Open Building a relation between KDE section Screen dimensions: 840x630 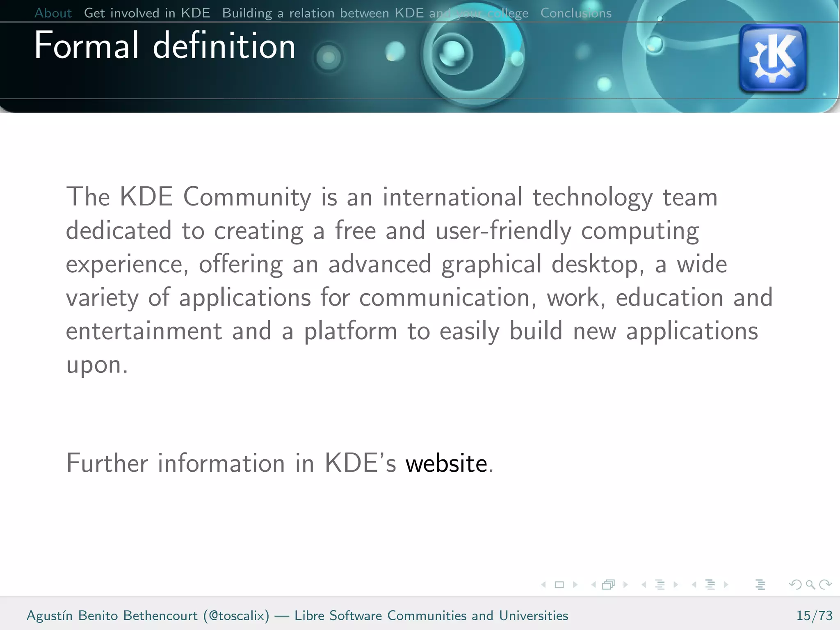pyautogui.click(x=375, y=13)
